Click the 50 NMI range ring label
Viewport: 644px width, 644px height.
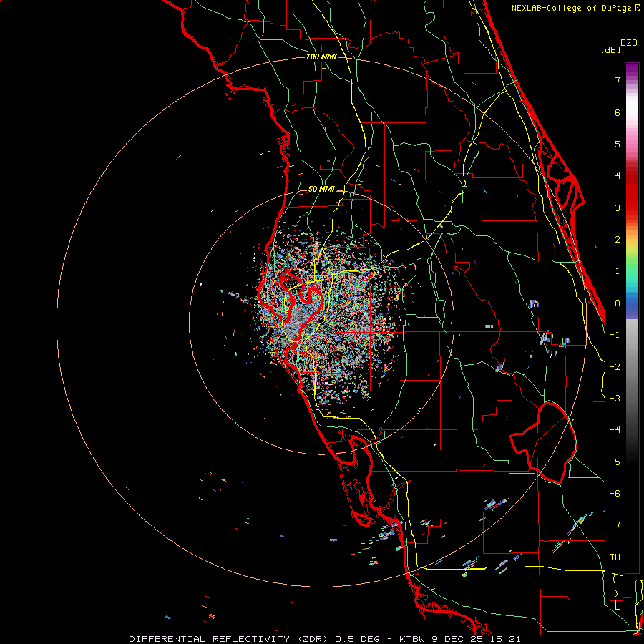[x=321, y=190]
